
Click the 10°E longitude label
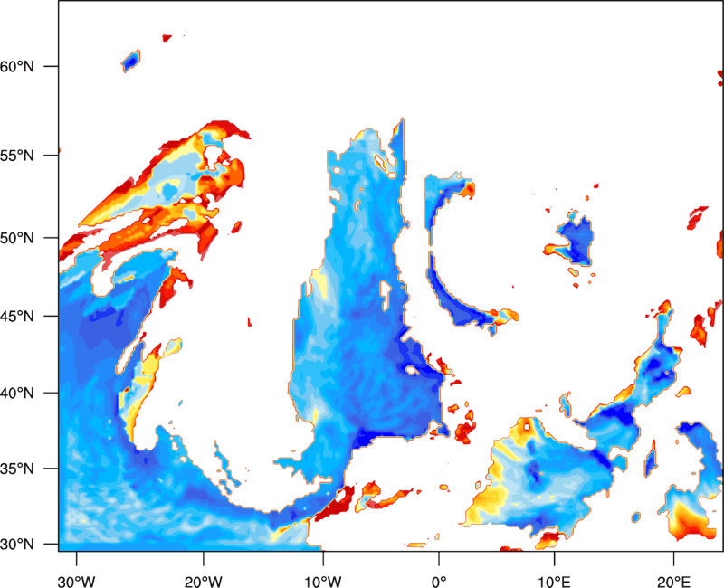click(554, 582)
